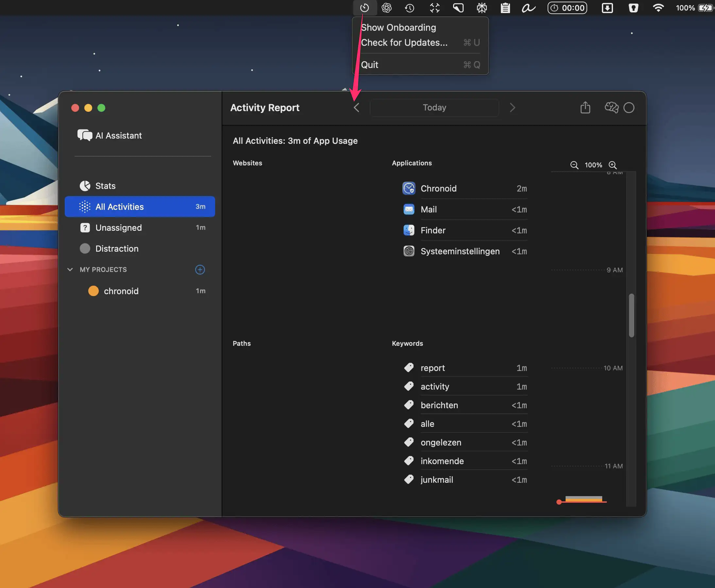Click the red current time marker dot
Image resolution: width=715 pixels, height=588 pixels.
559,502
